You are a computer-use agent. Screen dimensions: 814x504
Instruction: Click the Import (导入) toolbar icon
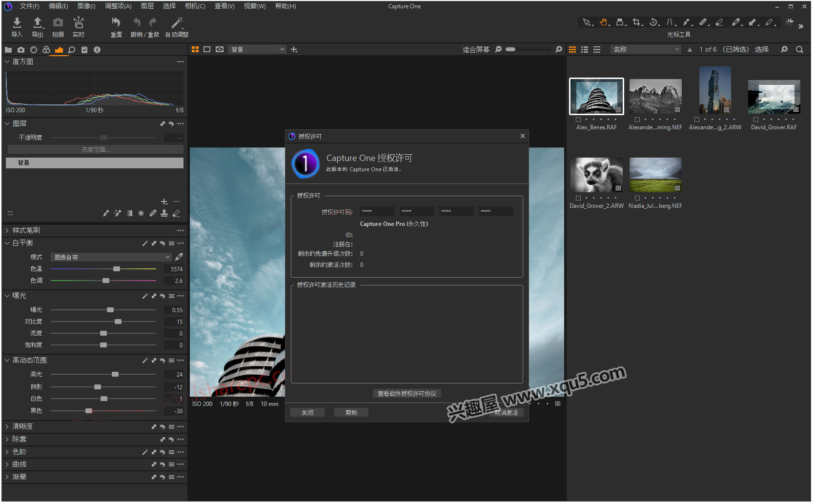pos(17,23)
